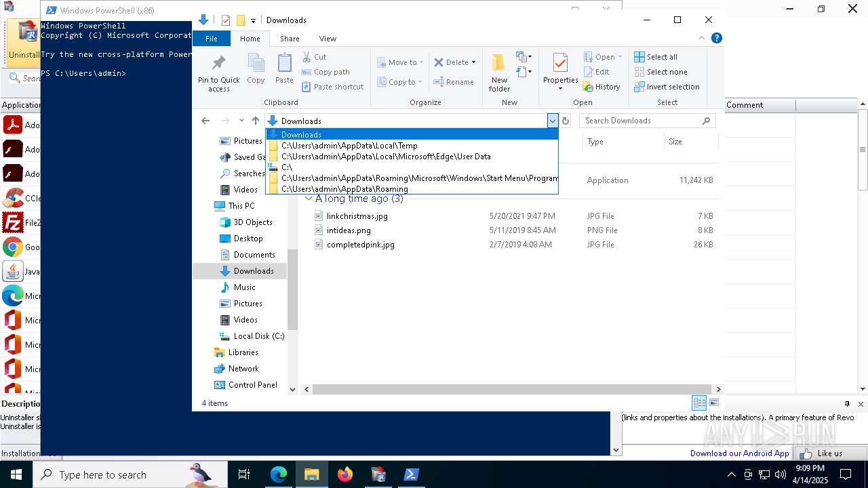Click the Delete button in Organize
This screenshot has width=868, height=488.
pos(454,62)
